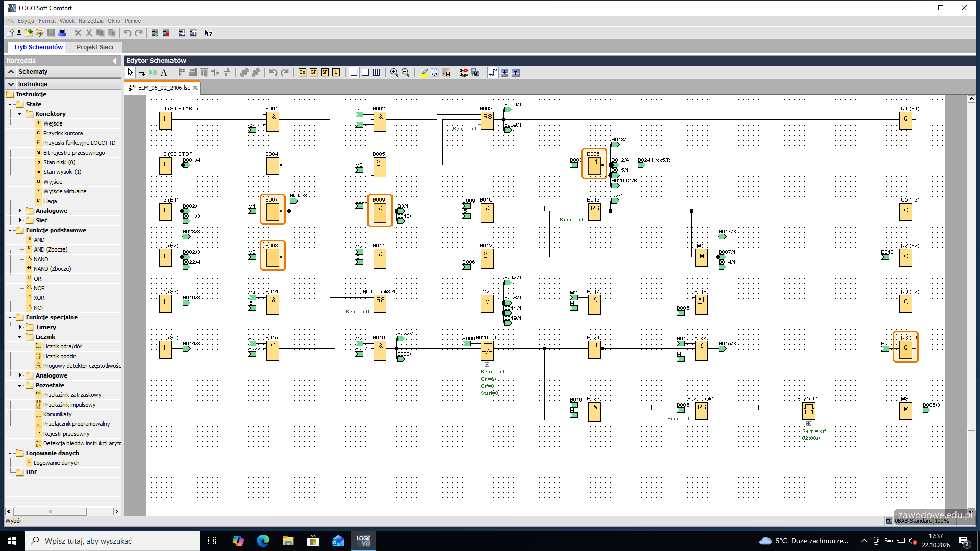Open the Widok menu
980x551 pixels.
[x=67, y=21]
